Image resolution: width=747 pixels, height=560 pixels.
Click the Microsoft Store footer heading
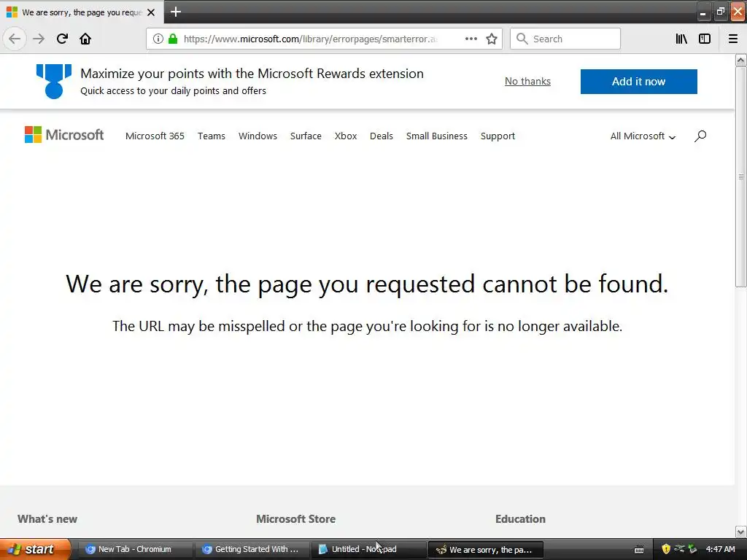(x=296, y=519)
